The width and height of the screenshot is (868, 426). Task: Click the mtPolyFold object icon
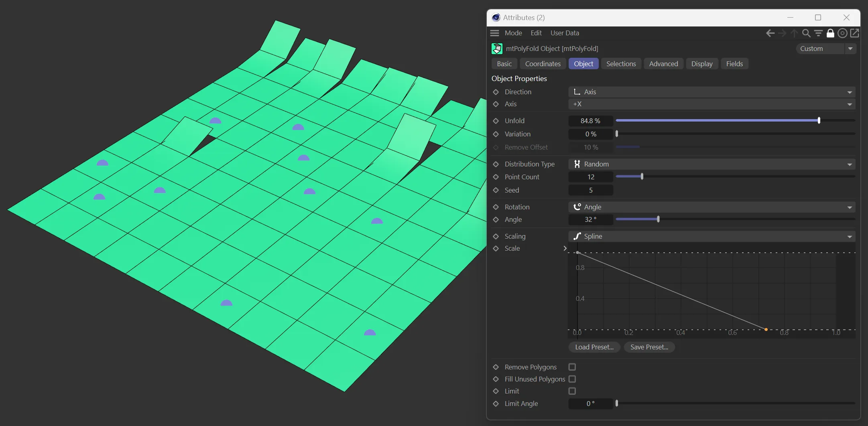(x=497, y=49)
